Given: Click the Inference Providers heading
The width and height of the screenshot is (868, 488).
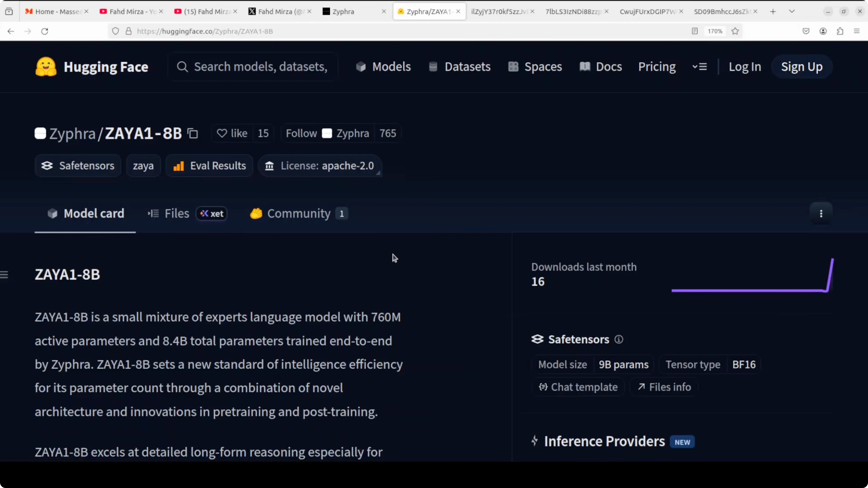Looking at the screenshot, I should coord(605,441).
